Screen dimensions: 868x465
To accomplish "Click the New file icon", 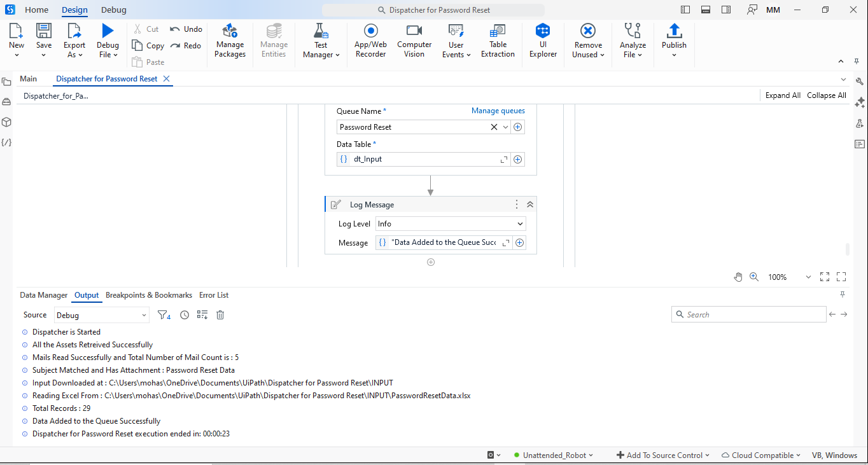I will click(x=17, y=31).
